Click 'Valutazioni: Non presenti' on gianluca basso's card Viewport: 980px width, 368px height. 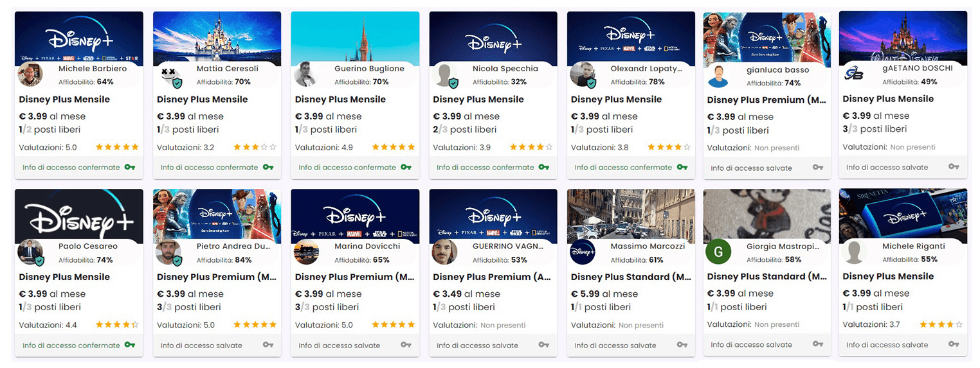click(x=753, y=148)
